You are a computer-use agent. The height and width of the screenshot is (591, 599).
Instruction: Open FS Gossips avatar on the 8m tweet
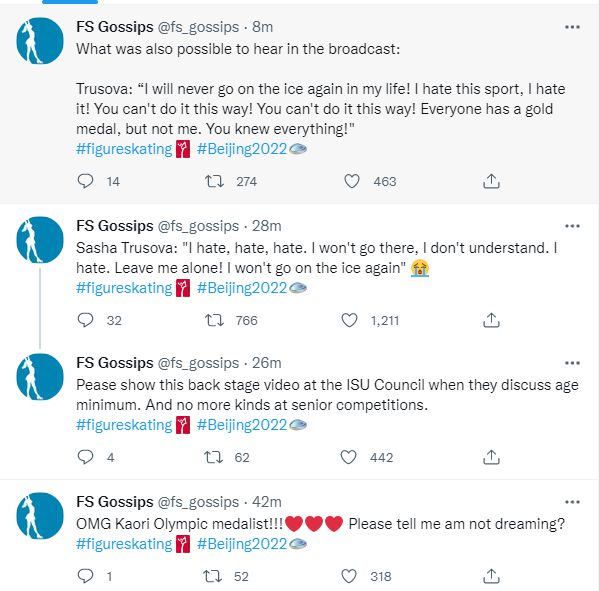40,41
